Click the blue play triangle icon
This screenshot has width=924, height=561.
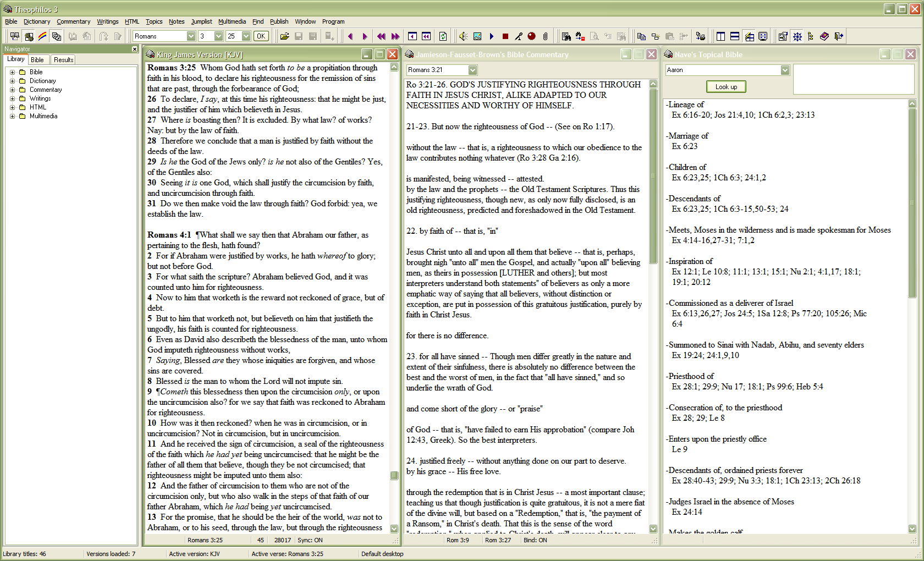coord(492,36)
